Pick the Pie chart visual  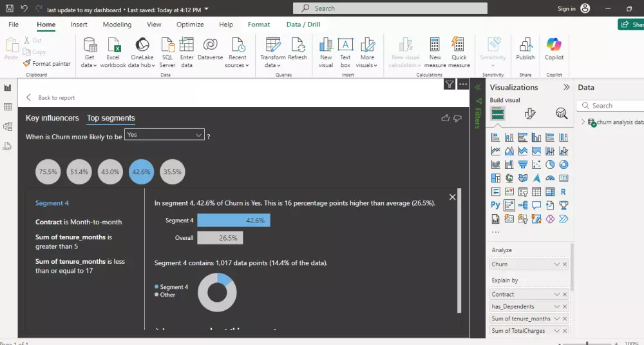[x=550, y=165]
